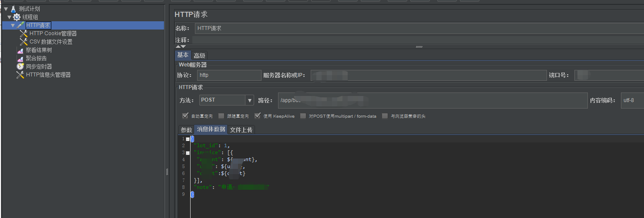Click the 协议 field containing http

(229, 75)
